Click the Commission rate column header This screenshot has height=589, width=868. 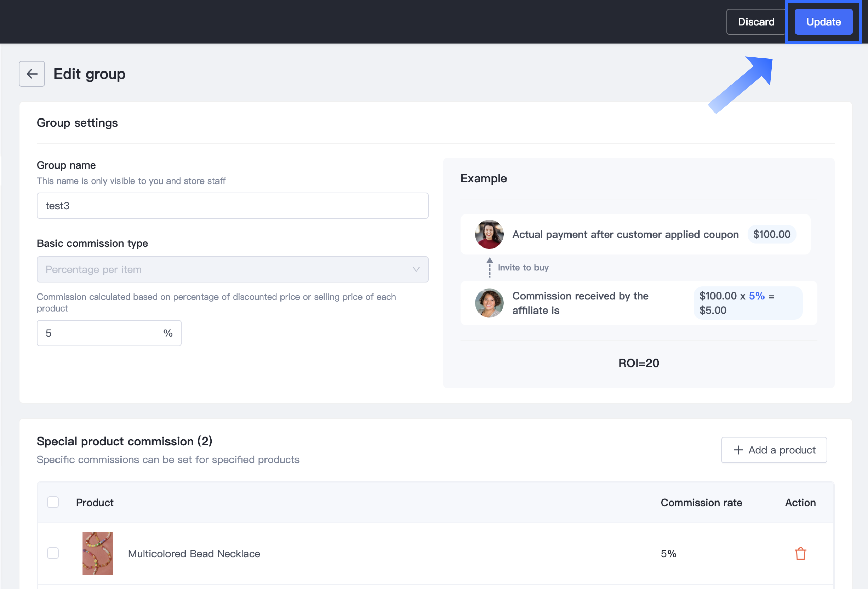pyautogui.click(x=701, y=502)
